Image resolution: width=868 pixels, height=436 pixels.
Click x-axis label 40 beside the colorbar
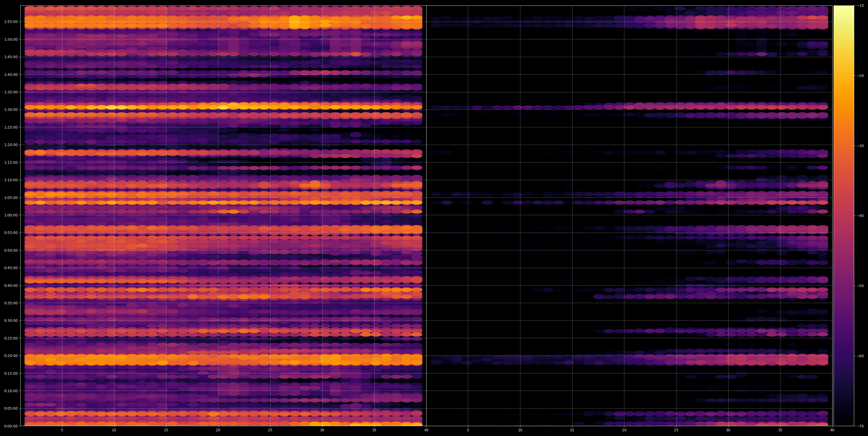(x=832, y=430)
